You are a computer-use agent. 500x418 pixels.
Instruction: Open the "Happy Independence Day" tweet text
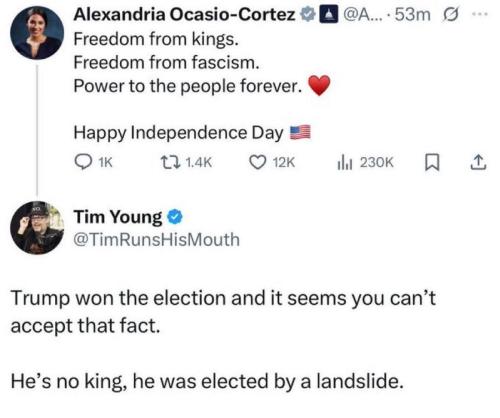coord(178,133)
